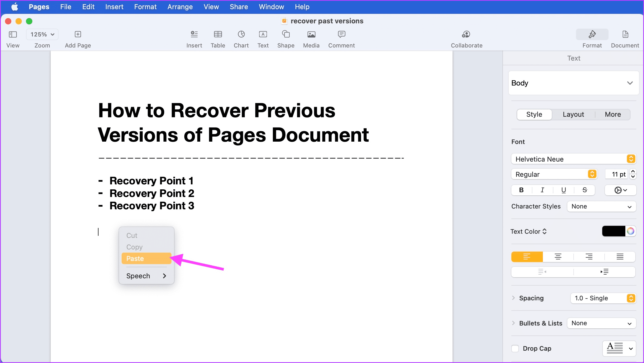This screenshot has height=363, width=644.
Task: Open the Media toolbar icon
Action: pyautogui.click(x=311, y=34)
